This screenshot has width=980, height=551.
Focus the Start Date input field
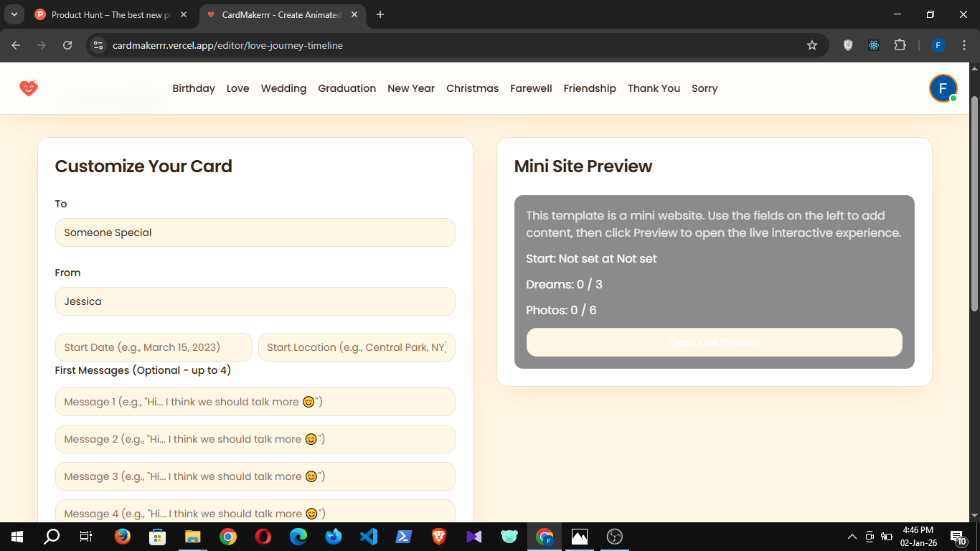[153, 347]
